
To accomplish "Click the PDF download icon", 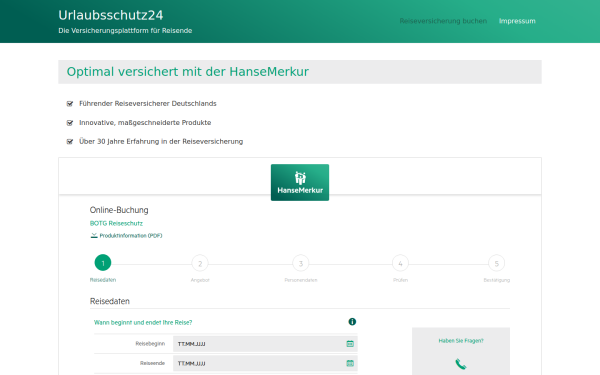I will click(x=94, y=236).
